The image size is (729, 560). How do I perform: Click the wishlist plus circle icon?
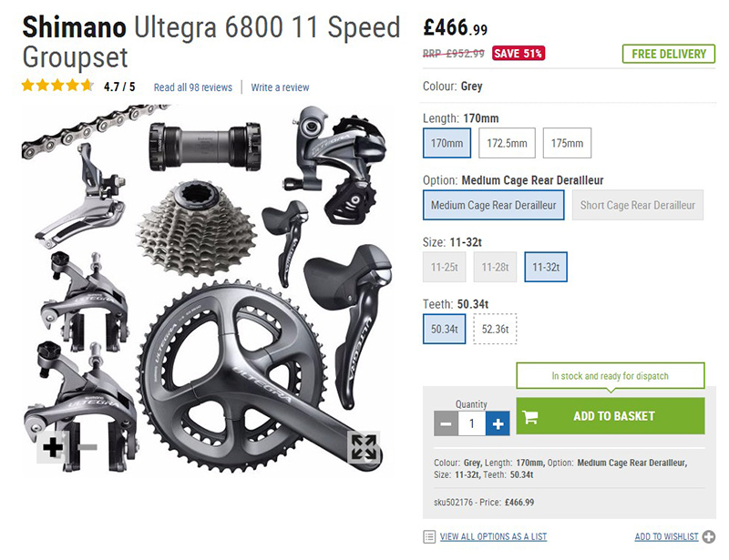click(x=709, y=536)
